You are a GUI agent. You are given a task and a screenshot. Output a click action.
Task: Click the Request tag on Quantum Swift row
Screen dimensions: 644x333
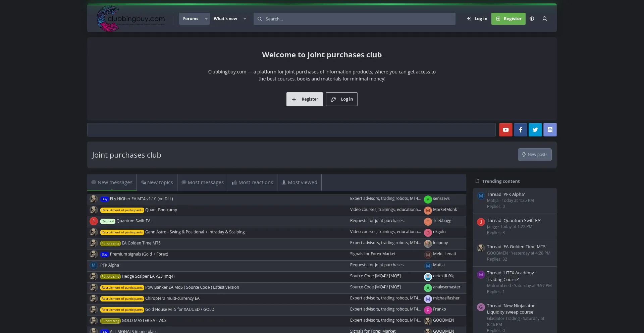point(108,221)
